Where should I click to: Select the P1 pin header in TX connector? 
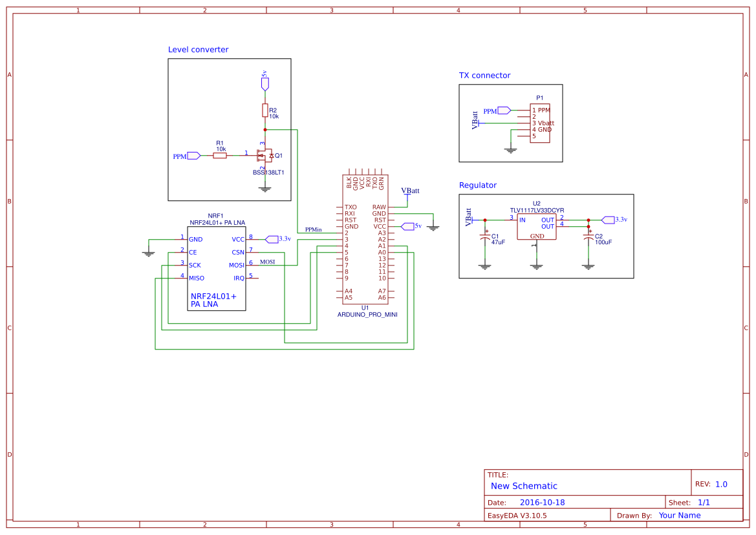539,123
